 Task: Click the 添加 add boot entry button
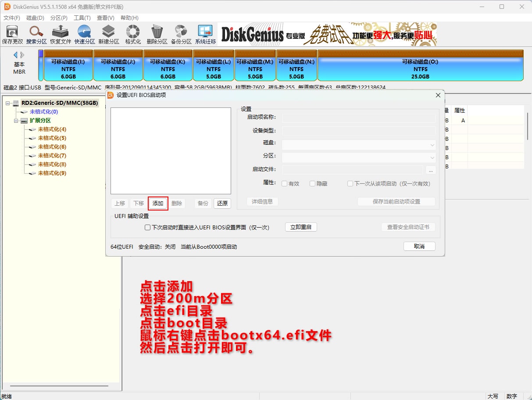tap(158, 204)
